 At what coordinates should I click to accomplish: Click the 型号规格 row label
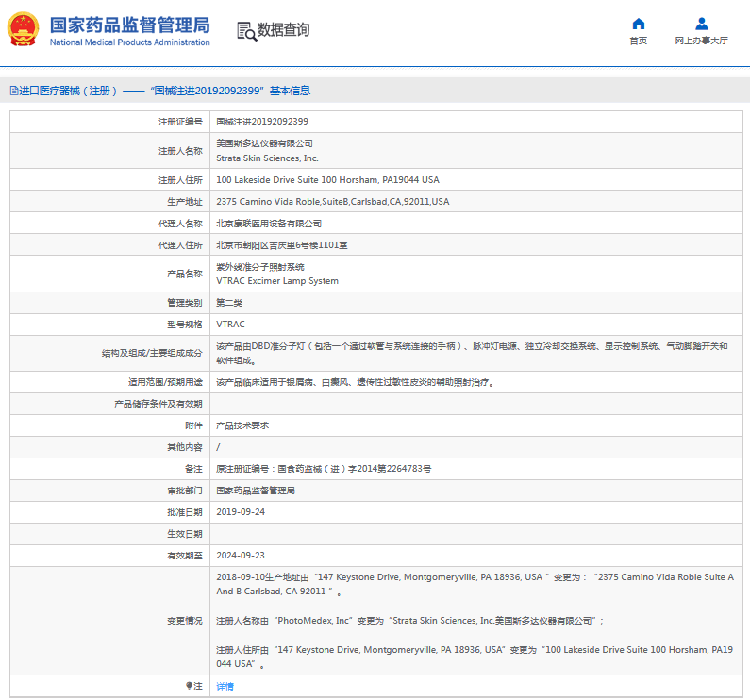coord(185,325)
